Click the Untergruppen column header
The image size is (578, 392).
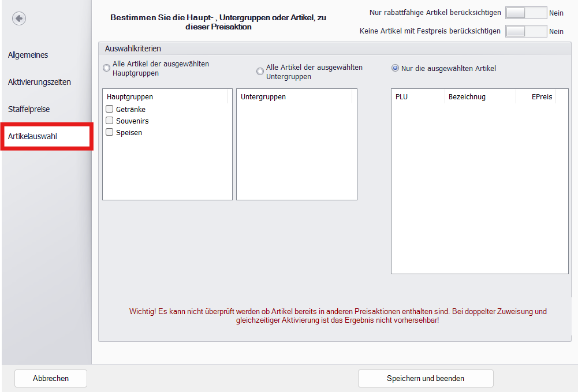(x=294, y=96)
